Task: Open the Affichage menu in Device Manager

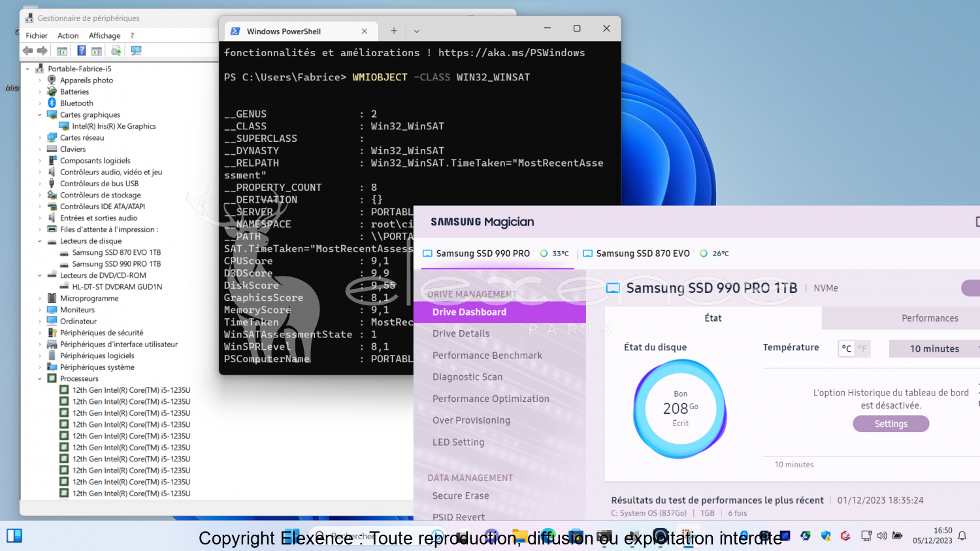Action: tap(105, 35)
